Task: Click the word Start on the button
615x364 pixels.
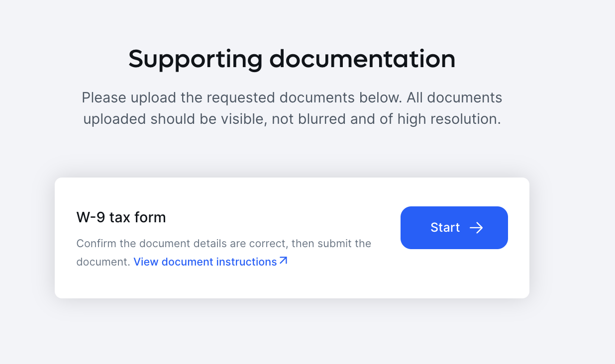Action: tap(445, 228)
